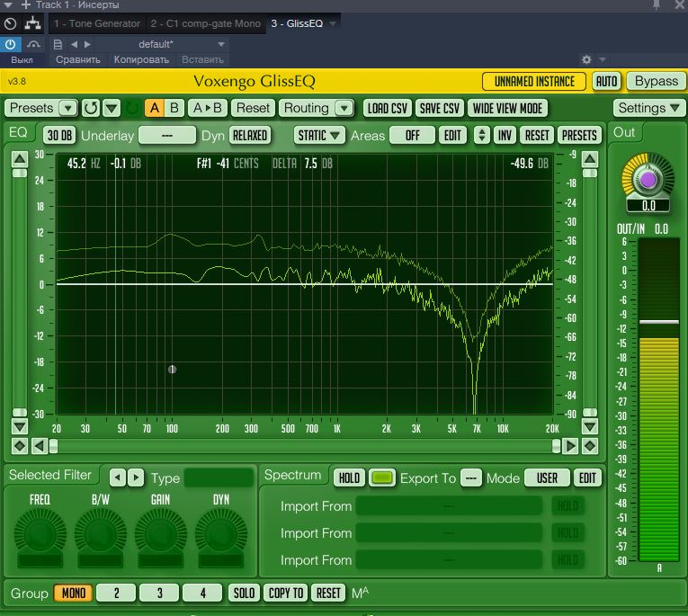Click the spectrum Mode EDIT button
Viewport: 688px width, 616px height.
587,478
